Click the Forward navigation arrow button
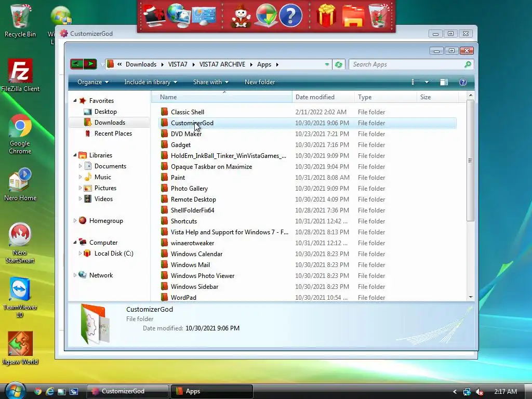 tap(90, 64)
